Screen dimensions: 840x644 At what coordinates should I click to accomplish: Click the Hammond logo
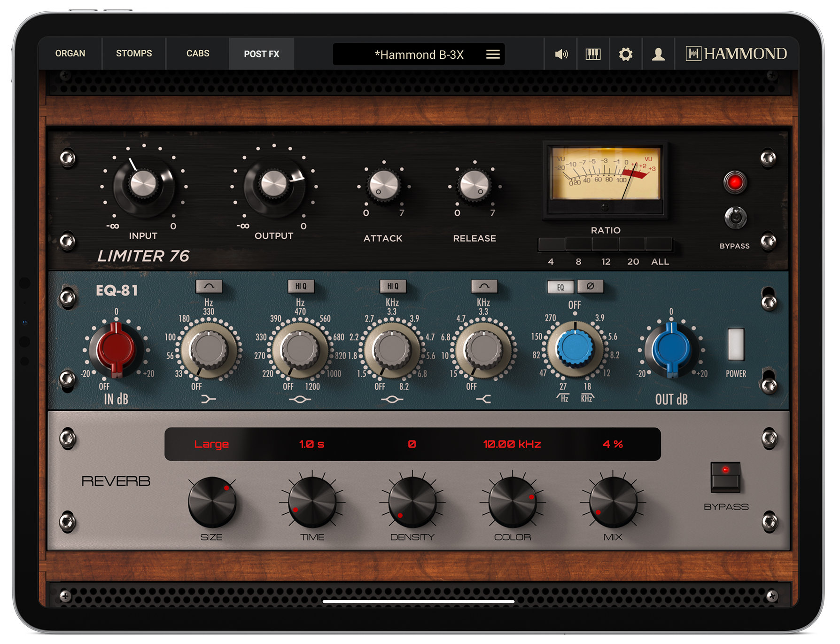736,54
